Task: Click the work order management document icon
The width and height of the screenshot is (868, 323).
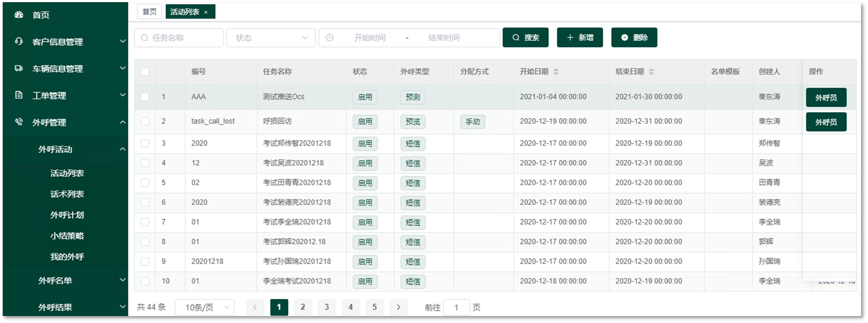Action: coord(19,95)
